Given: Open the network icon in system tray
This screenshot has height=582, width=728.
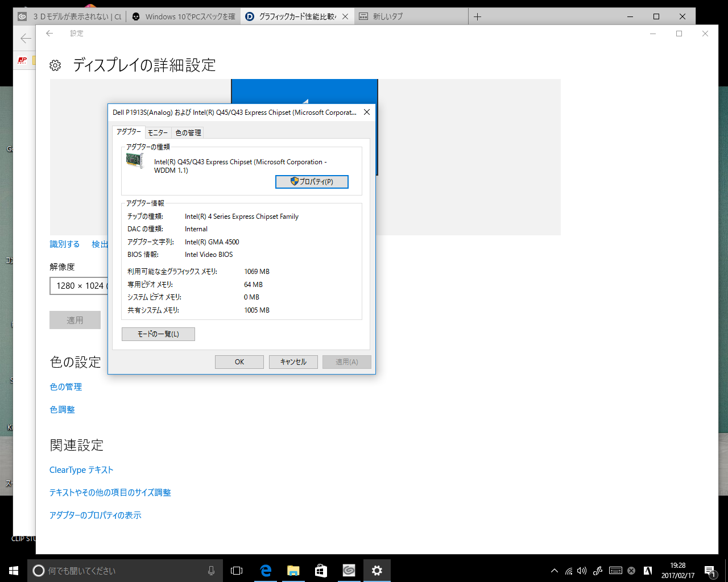Looking at the screenshot, I should pyautogui.click(x=569, y=571).
